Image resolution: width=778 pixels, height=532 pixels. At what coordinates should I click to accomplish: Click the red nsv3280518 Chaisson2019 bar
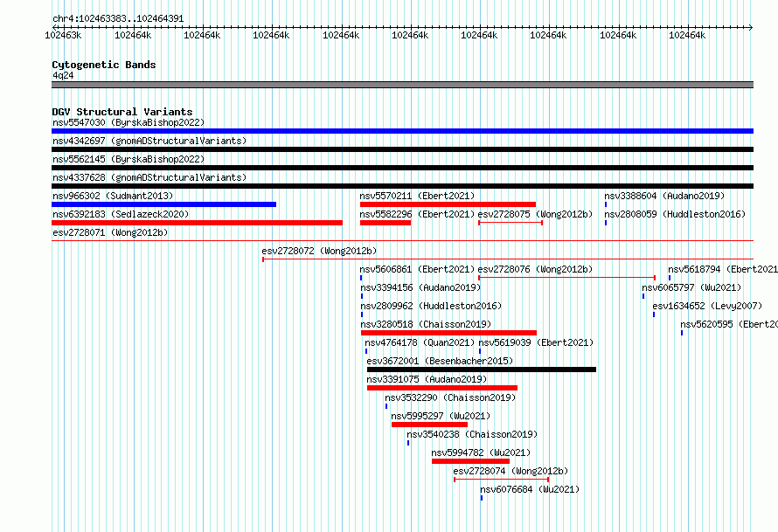[x=448, y=333]
